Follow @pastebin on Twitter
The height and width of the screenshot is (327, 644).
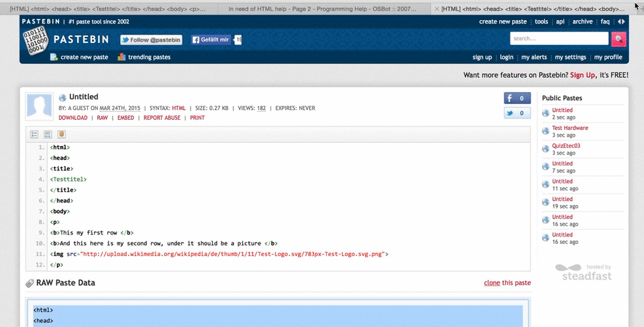pyautogui.click(x=151, y=40)
